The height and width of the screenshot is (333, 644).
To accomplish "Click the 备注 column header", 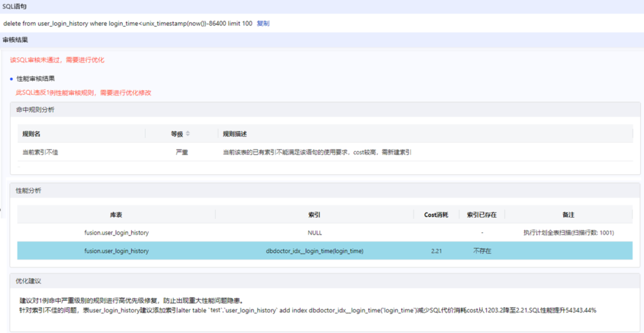I will pyautogui.click(x=568, y=215).
